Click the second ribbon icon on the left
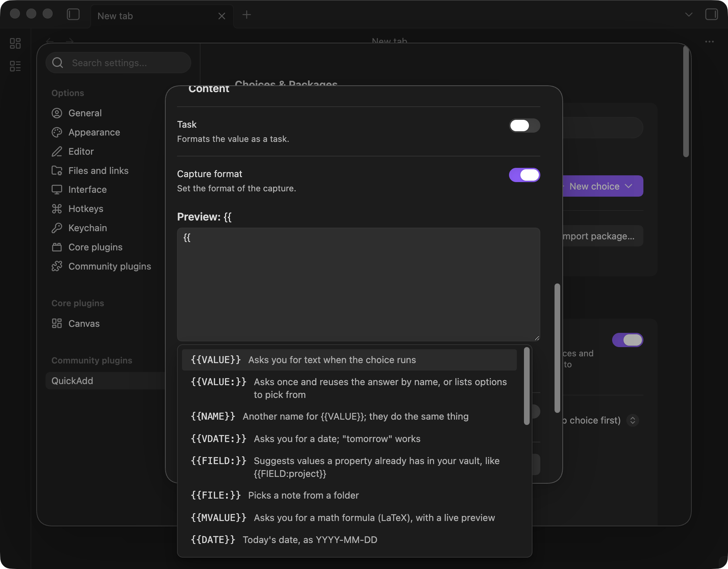The image size is (728, 569). 15,66
